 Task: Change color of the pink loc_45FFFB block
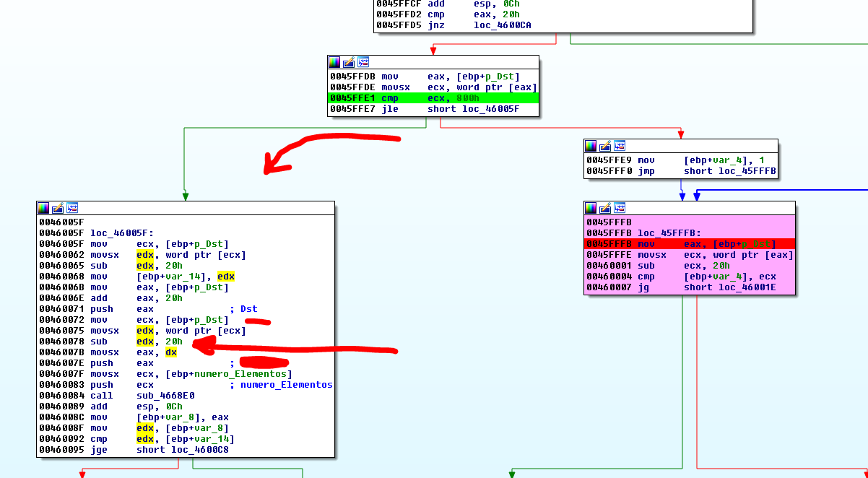pos(590,208)
